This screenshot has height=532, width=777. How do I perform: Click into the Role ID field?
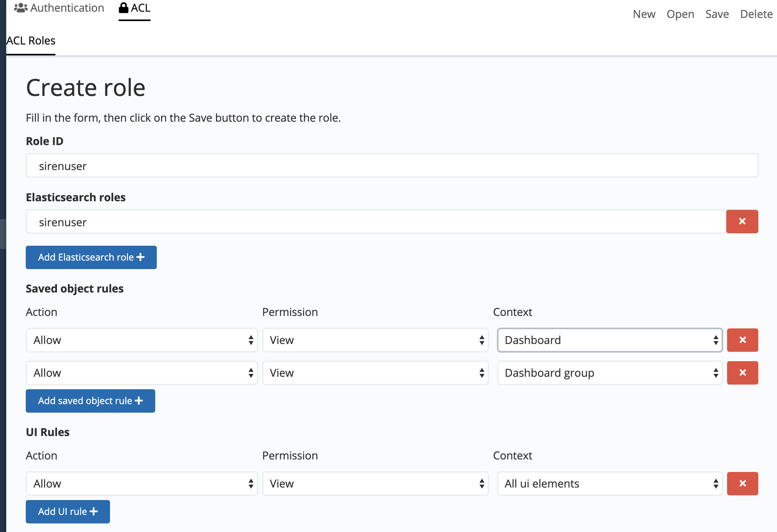[392, 166]
